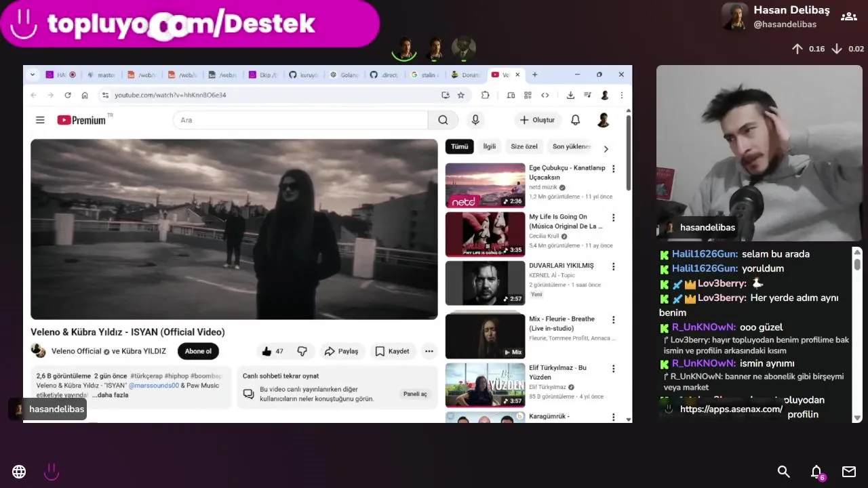Open options for Mix - Fleurie video
868x488 pixels.
(x=614, y=319)
